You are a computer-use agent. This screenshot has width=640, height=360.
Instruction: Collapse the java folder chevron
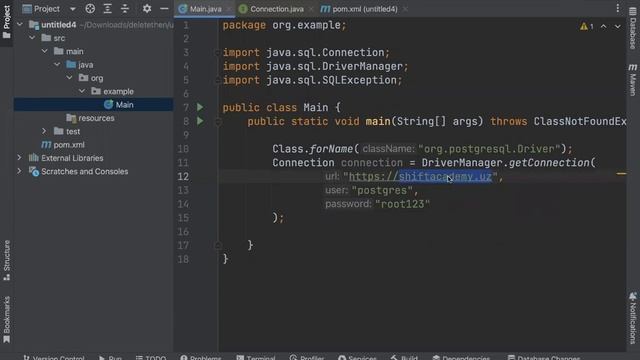57,64
